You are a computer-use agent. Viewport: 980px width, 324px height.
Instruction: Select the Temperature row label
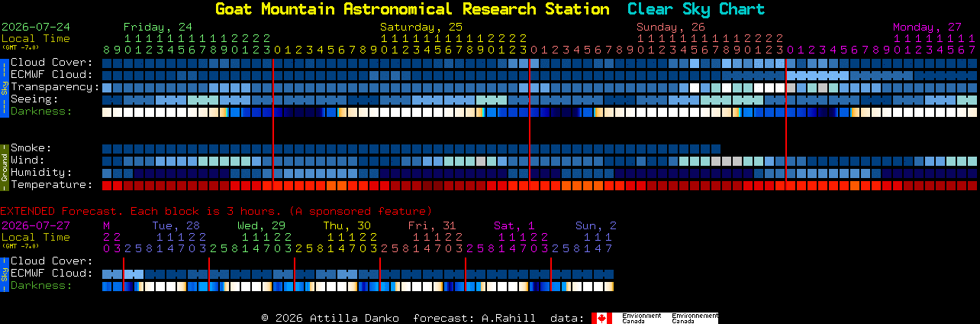click(52, 185)
